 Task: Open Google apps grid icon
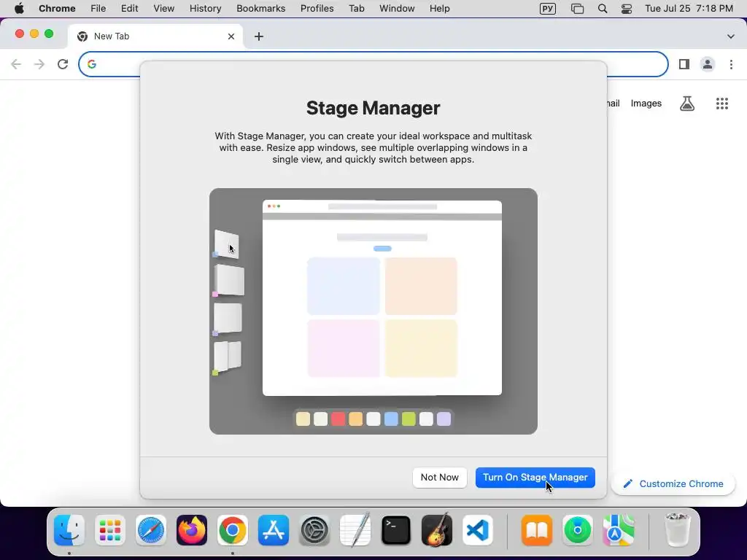click(x=721, y=104)
